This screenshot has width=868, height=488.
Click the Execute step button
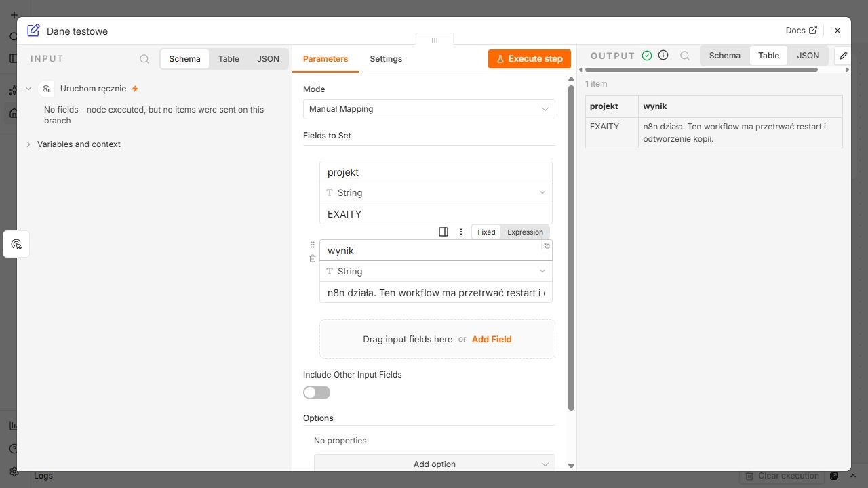[530, 59]
